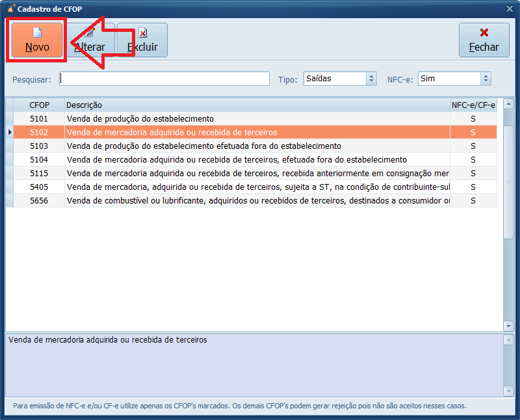Sort by the CFOP column header

coord(39,105)
